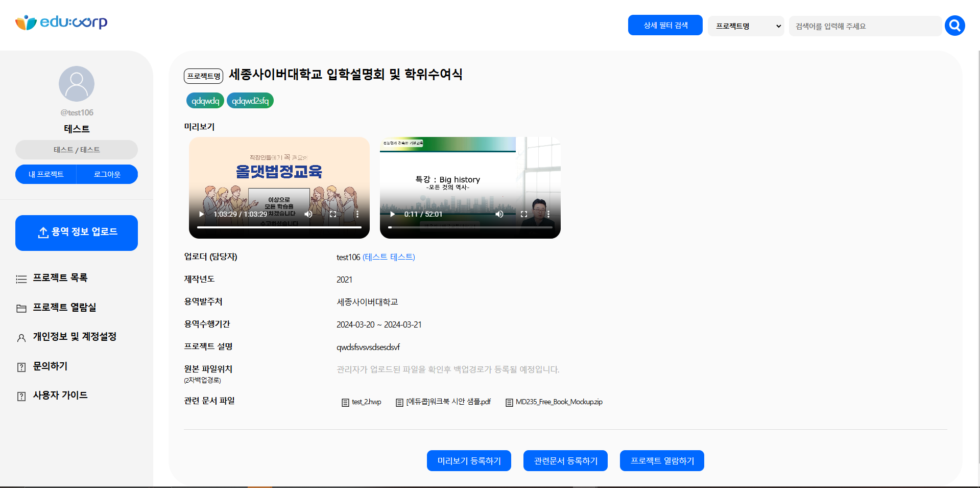The image size is (980, 488).
Task: Mute the 올댓법정교육 video volume
Action: click(x=308, y=214)
